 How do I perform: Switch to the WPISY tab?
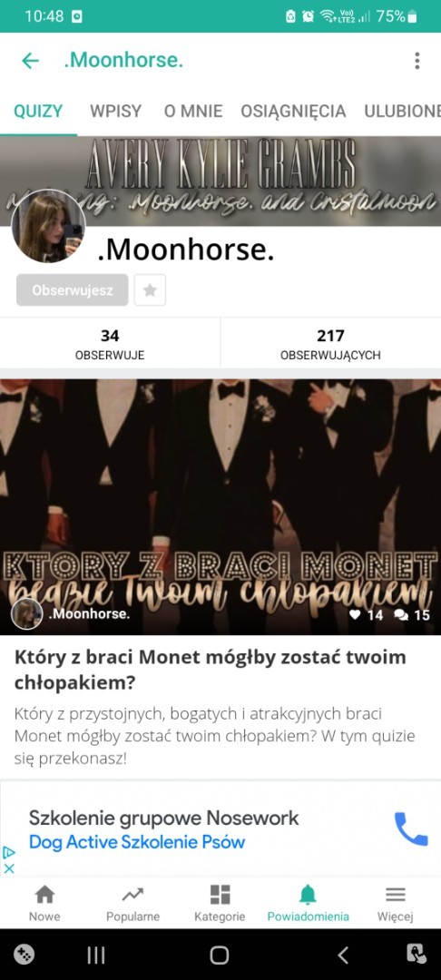click(x=115, y=112)
